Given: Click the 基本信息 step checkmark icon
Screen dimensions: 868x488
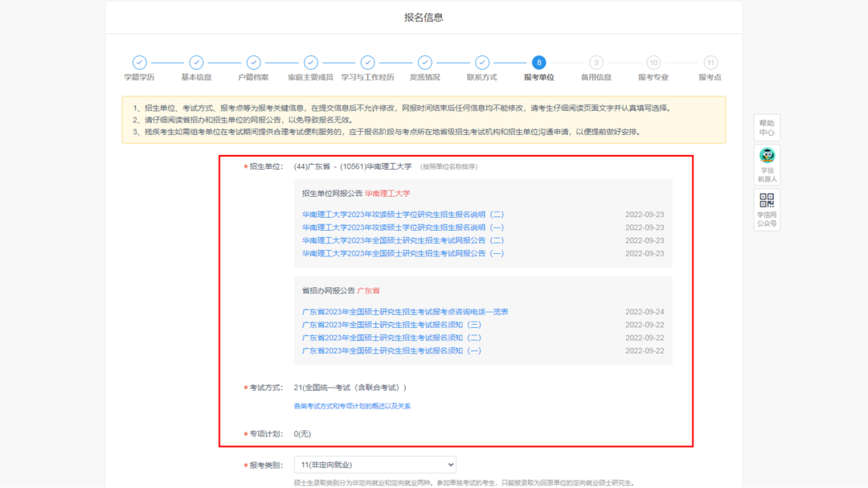Looking at the screenshot, I should [x=196, y=62].
